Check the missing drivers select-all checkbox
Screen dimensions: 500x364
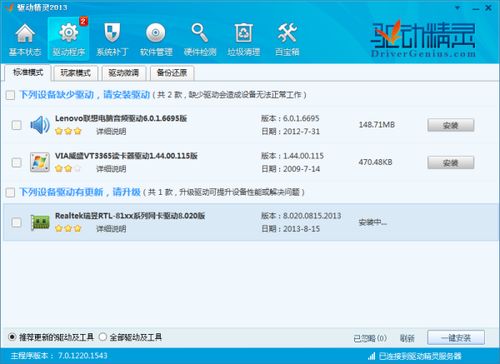pyautogui.click(x=10, y=95)
